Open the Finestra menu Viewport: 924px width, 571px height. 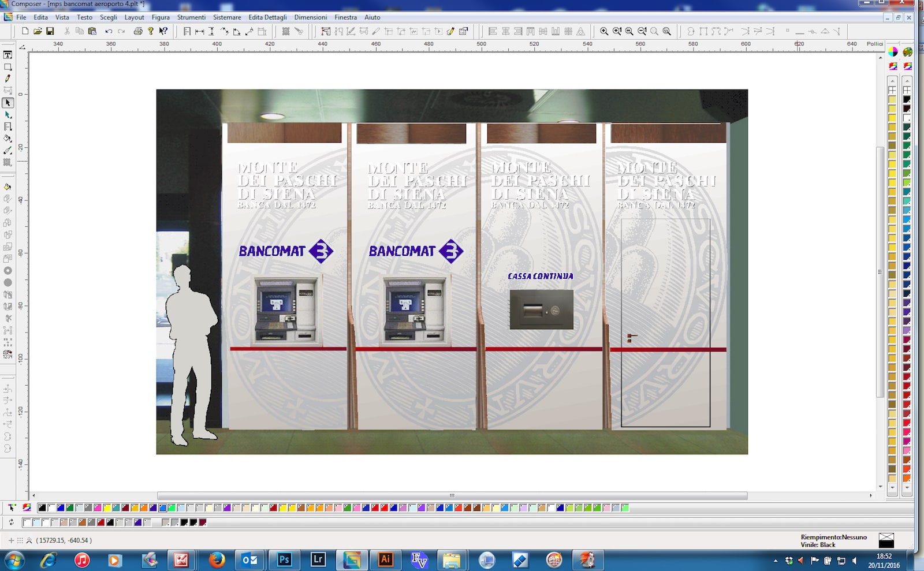(x=345, y=17)
